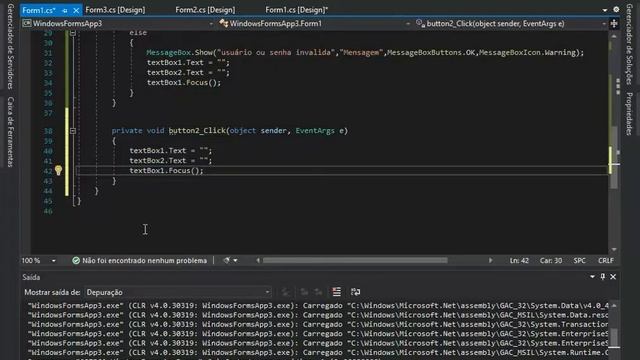
Task: Clear all output text button
Action: [336, 292]
